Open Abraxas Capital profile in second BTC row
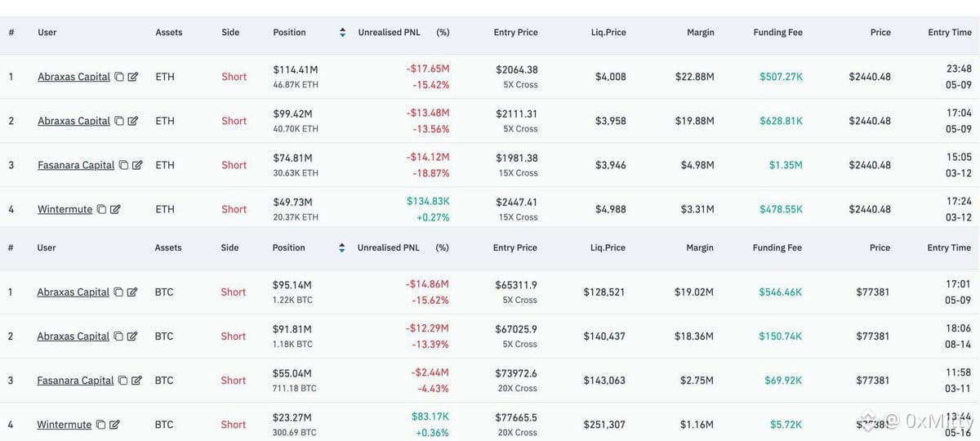 [x=73, y=336]
